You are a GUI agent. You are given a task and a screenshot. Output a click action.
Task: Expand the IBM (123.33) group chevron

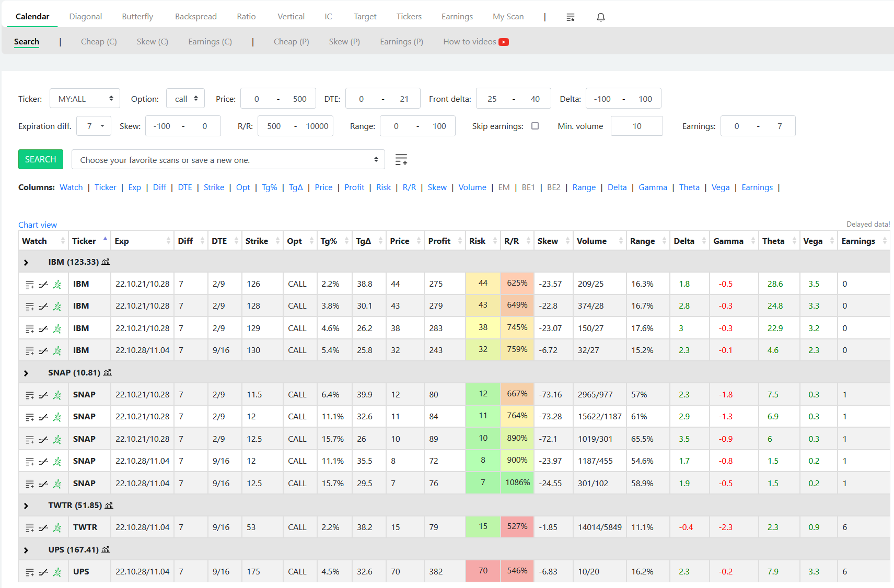(x=26, y=262)
